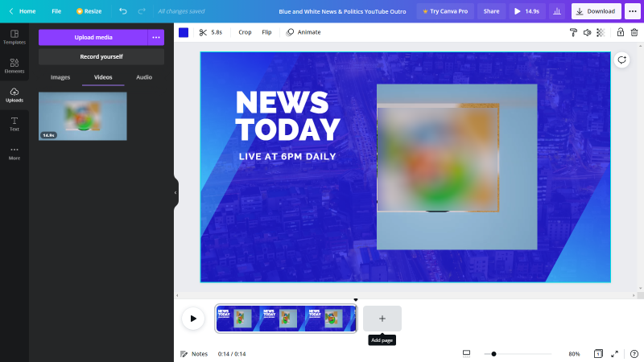Open the Animate option
Screen dimensions: 644x362
coord(303,32)
